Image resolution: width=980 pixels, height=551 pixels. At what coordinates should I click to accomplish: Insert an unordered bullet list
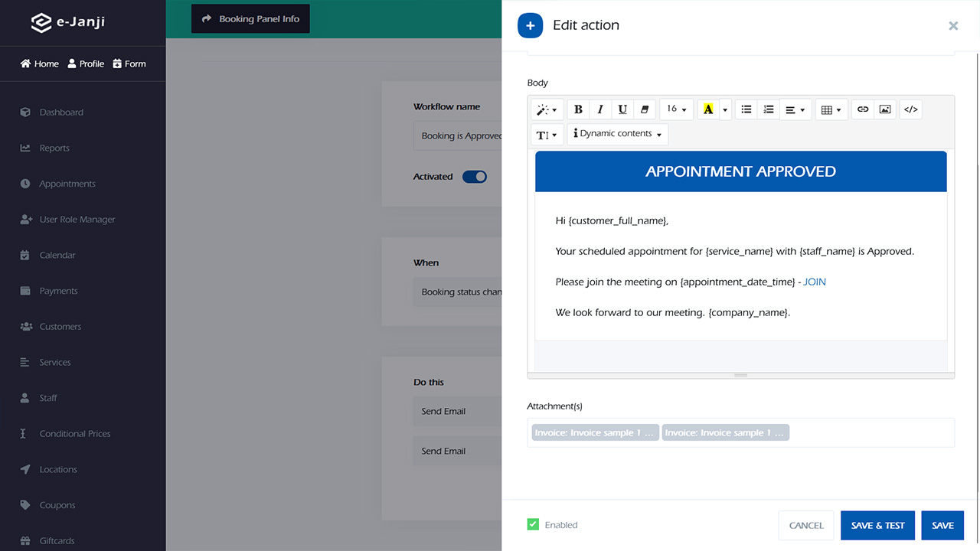click(746, 109)
